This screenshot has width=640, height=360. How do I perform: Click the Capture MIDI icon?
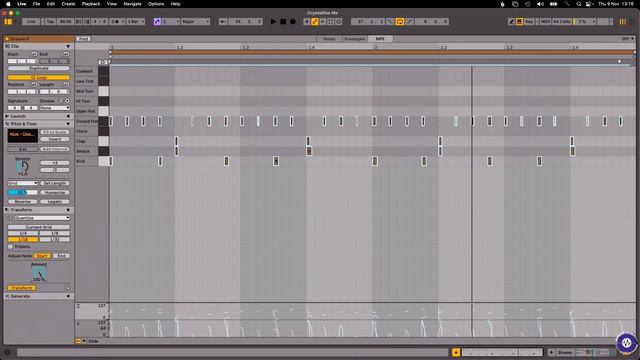click(330, 22)
